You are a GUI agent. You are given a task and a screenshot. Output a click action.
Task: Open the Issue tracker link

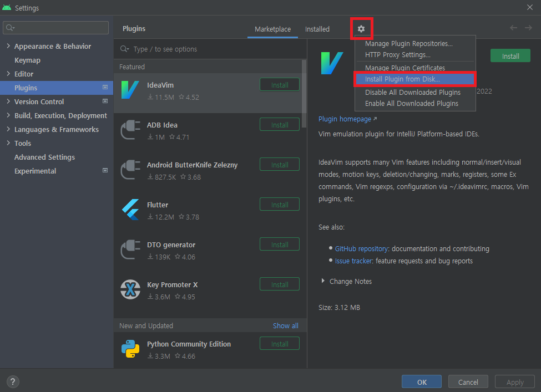[353, 261]
